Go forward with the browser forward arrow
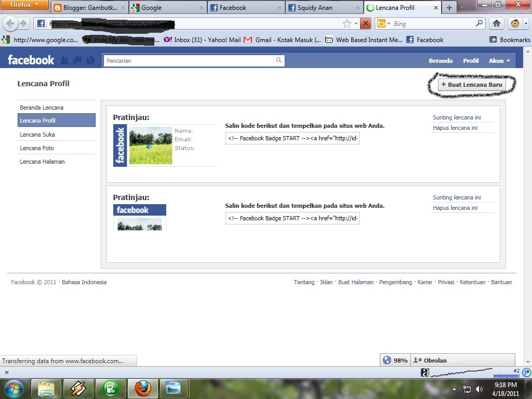Image resolution: width=532 pixels, height=399 pixels. (23, 23)
